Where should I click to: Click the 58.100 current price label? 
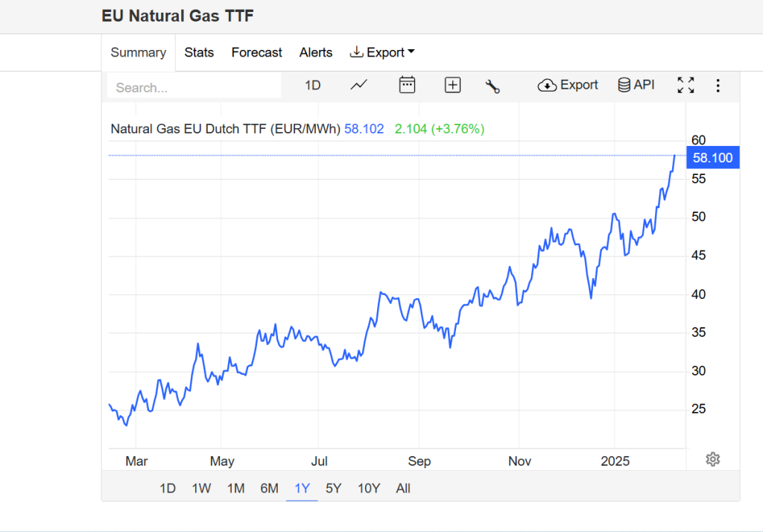click(712, 158)
